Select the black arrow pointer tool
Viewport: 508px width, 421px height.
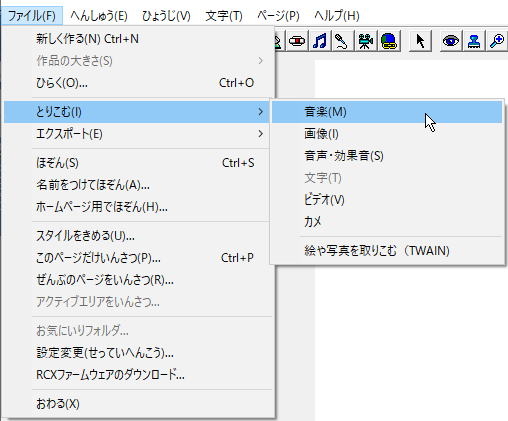point(421,41)
